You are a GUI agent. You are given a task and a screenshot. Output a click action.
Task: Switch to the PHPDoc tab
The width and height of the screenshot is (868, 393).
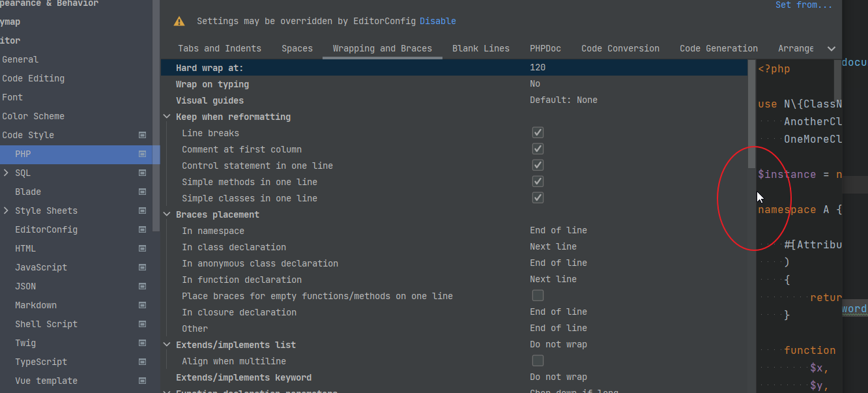coord(545,48)
